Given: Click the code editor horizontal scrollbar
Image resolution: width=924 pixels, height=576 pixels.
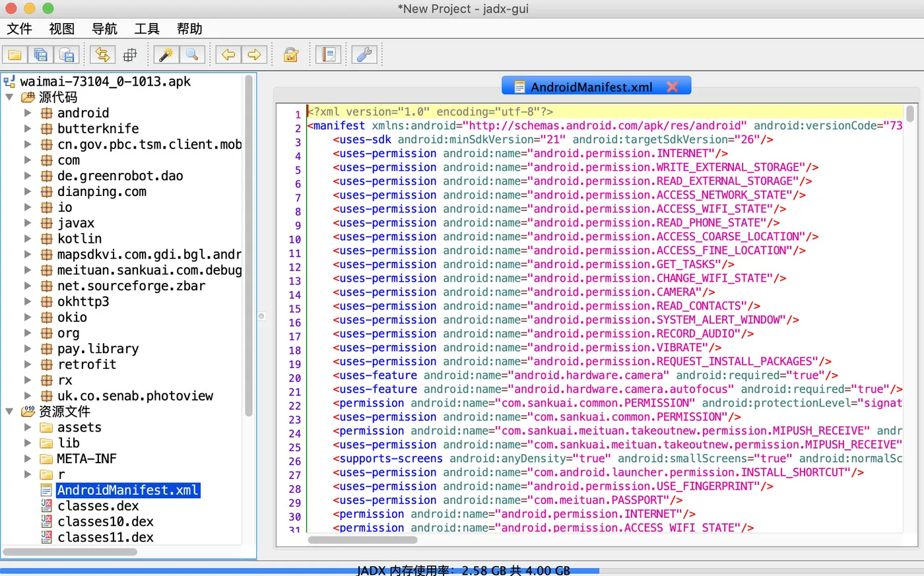Looking at the screenshot, I should [x=363, y=540].
